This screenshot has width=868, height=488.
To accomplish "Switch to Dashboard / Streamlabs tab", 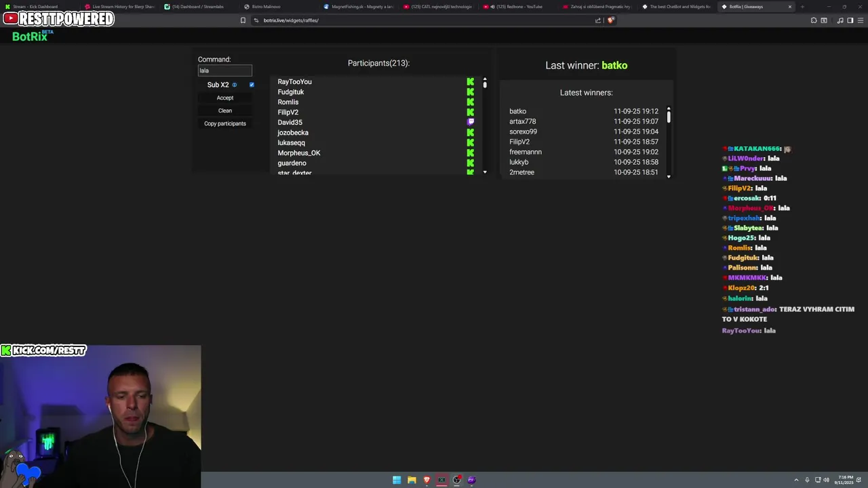I will point(197,7).
